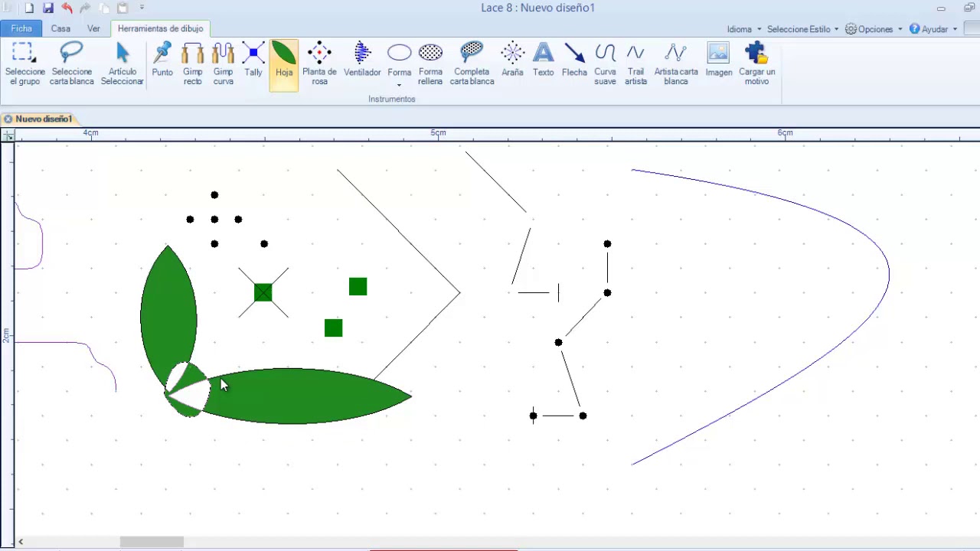Select the Curva suave tool
The height and width of the screenshot is (551, 980).
coord(605,64)
